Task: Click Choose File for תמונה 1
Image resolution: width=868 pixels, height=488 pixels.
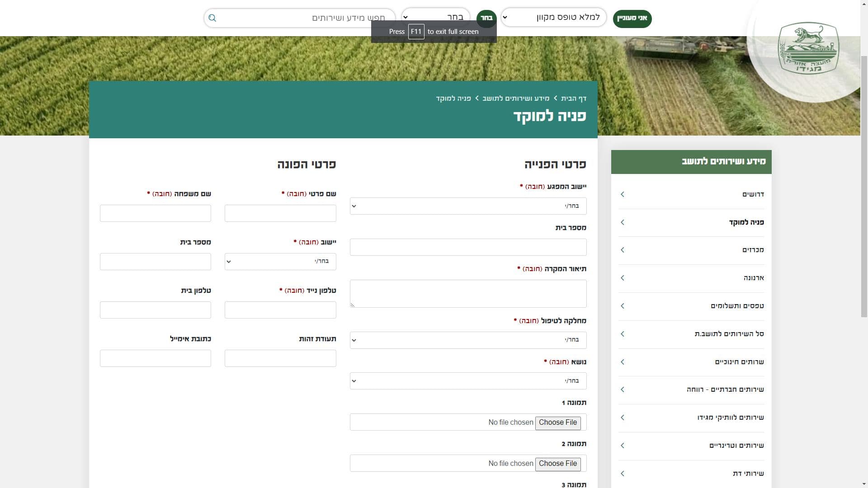Action: pyautogui.click(x=557, y=422)
